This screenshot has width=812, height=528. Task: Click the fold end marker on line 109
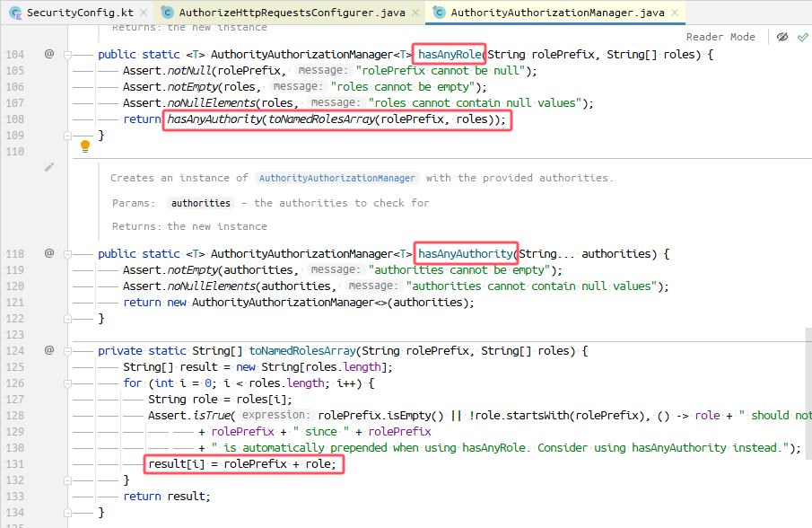(x=67, y=136)
